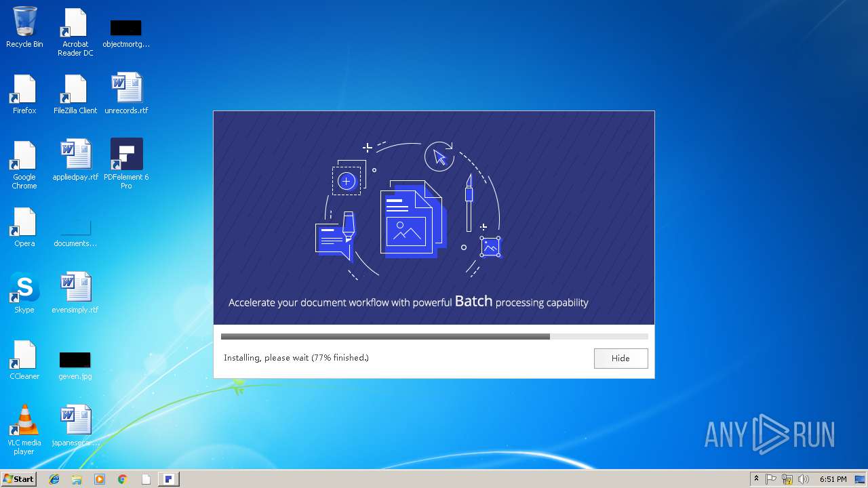Click Show desktop button at taskbar end
This screenshot has width=868, height=488.
coord(861,479)
